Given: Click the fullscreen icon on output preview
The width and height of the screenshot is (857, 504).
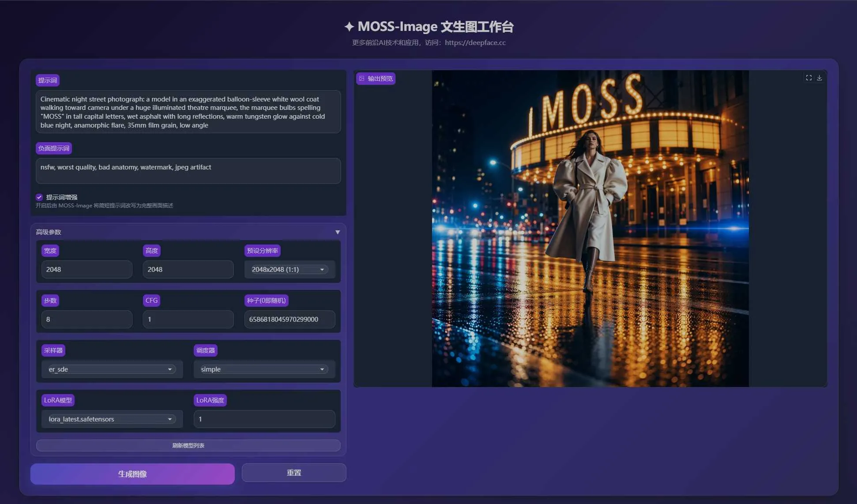Looking at the screenshot, I should [x=808, y=78].
